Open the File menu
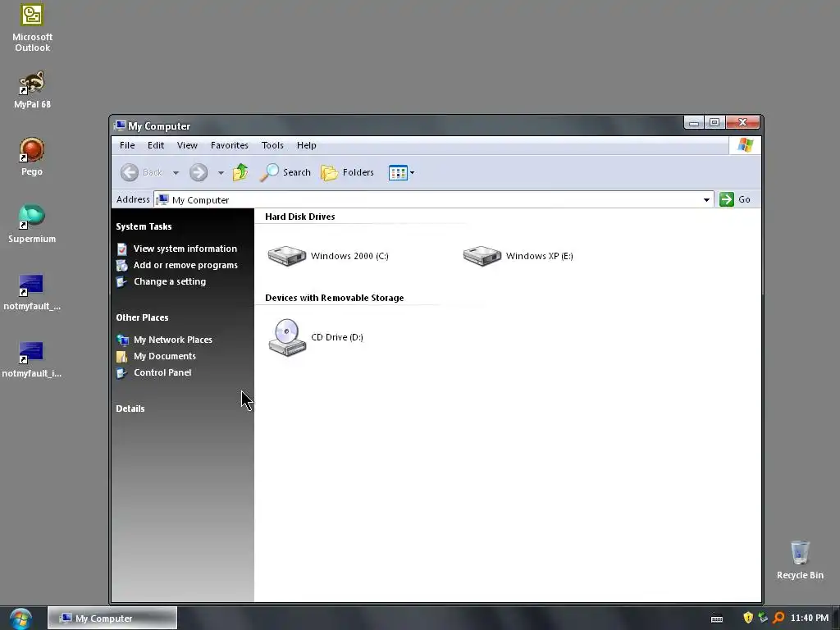Image resolution: width=840 pixels, height=630 pixels. pos(127,145)
